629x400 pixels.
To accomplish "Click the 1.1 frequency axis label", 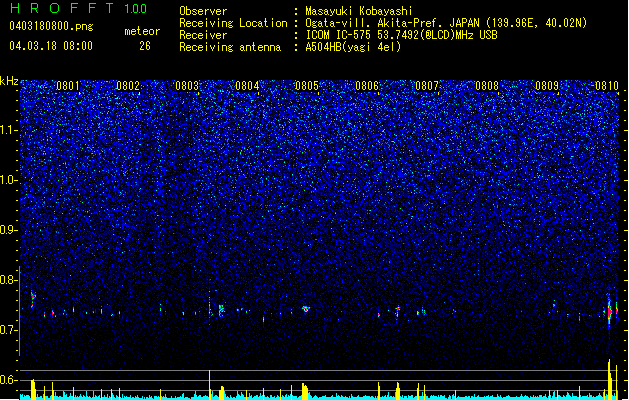I will point(8,130).
